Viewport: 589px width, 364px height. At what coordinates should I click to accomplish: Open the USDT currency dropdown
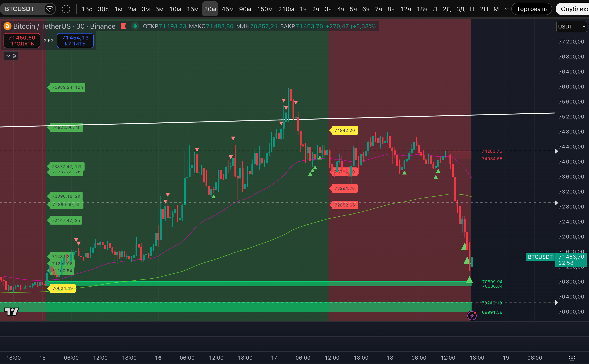tap(571, 26)
